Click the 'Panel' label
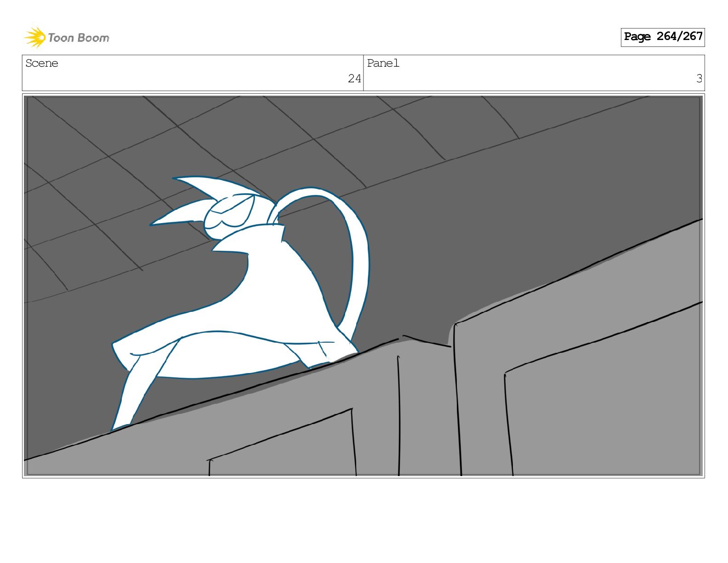Screen dimensions: 728x563 point(383,63)
